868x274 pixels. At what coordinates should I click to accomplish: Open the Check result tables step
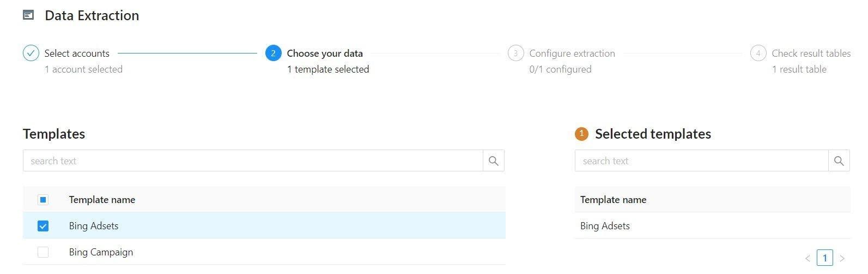click(811, 53)
